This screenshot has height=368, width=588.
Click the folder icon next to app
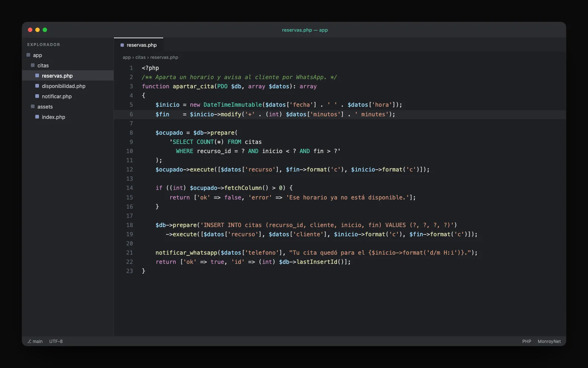(x=28, y=55)
